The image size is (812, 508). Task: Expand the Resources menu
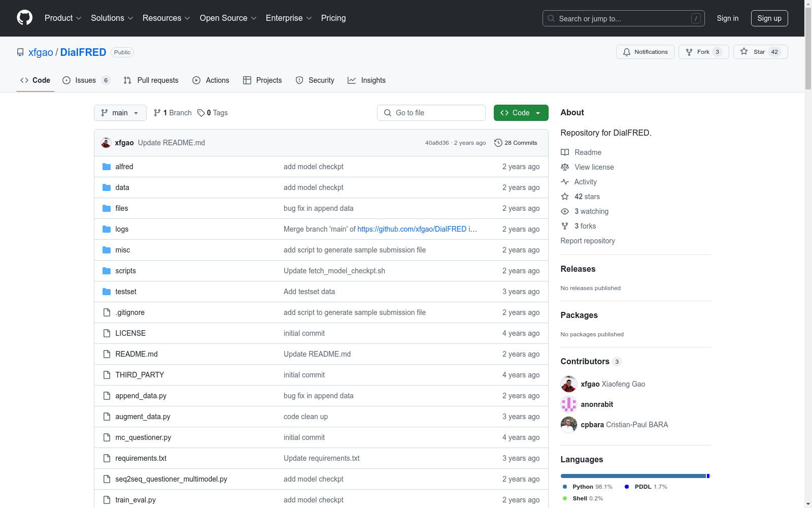click(x=166, y=18)
